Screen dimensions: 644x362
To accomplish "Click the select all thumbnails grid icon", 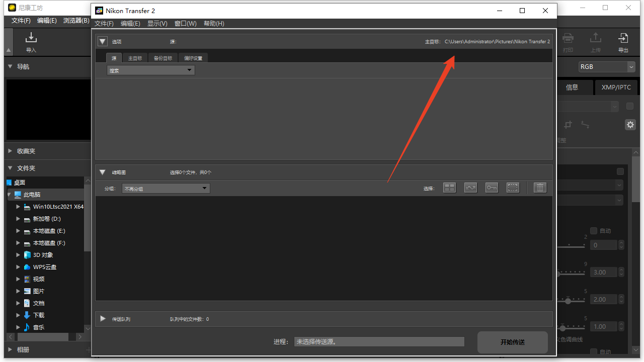I will pos(449,188).
